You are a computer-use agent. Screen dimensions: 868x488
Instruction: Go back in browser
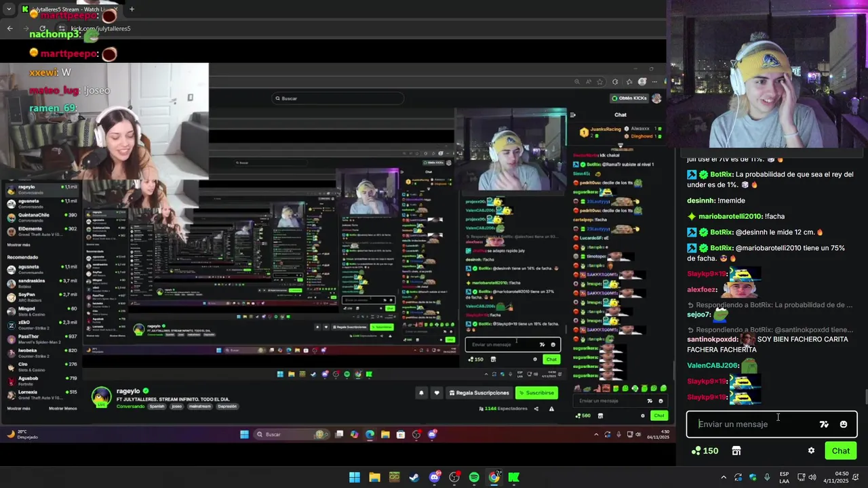tap(9, 28)
